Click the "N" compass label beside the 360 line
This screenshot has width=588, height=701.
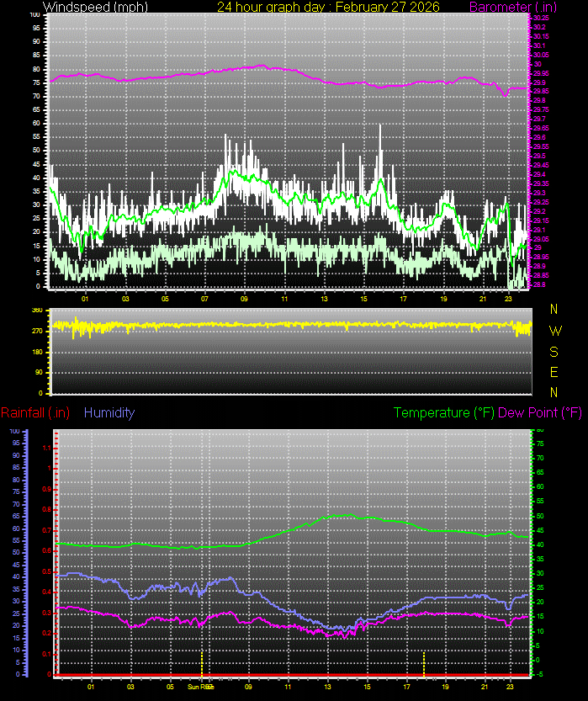tap(554, 309)
